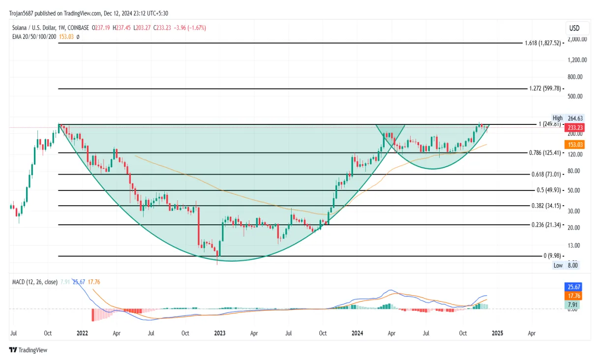This screenshot has width=600, height=364.
Task: Click the TradingView logo at bottom left
Action: 14,350
